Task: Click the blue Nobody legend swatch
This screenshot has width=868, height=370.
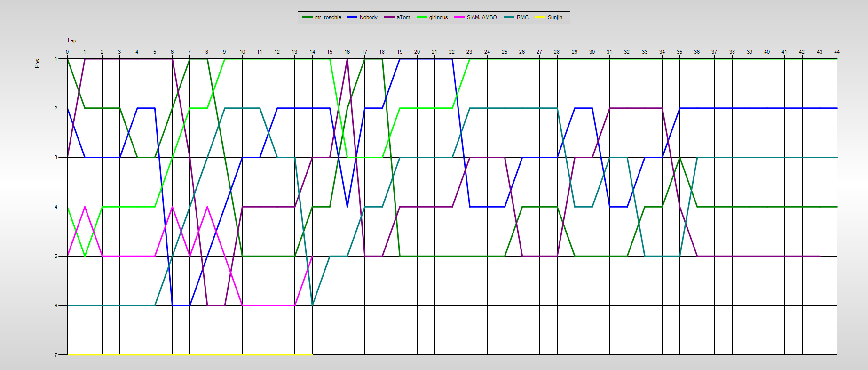Action: click(352, 17)
